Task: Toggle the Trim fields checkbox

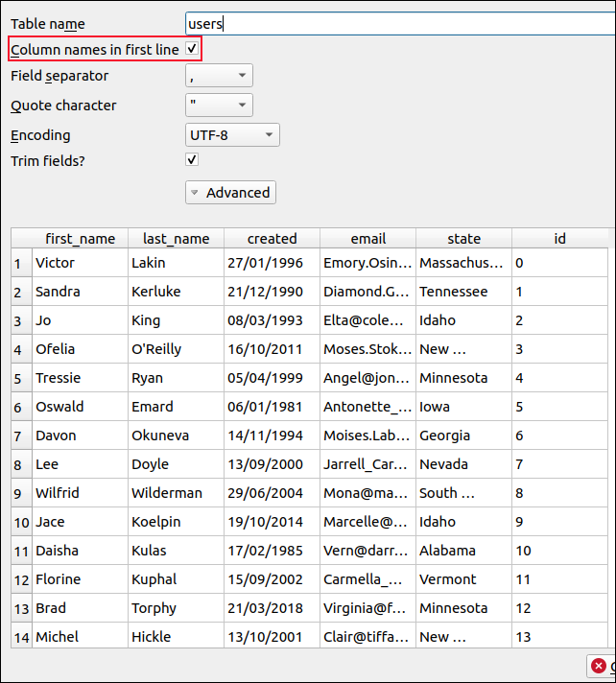Action: [192, 160]
